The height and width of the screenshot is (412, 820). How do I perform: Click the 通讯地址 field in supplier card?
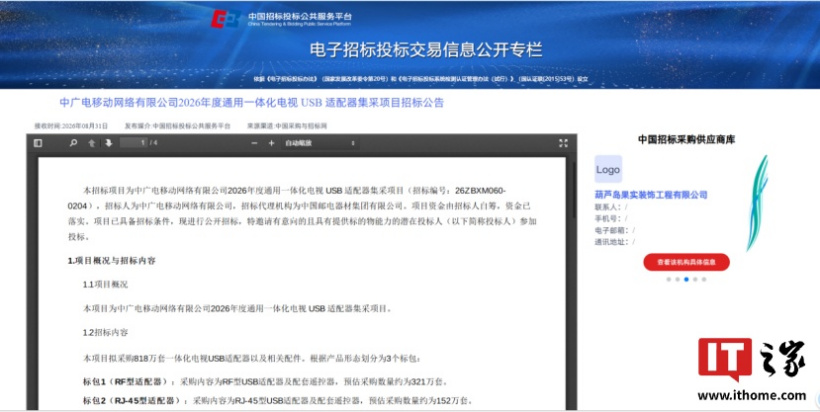[614, 242]
